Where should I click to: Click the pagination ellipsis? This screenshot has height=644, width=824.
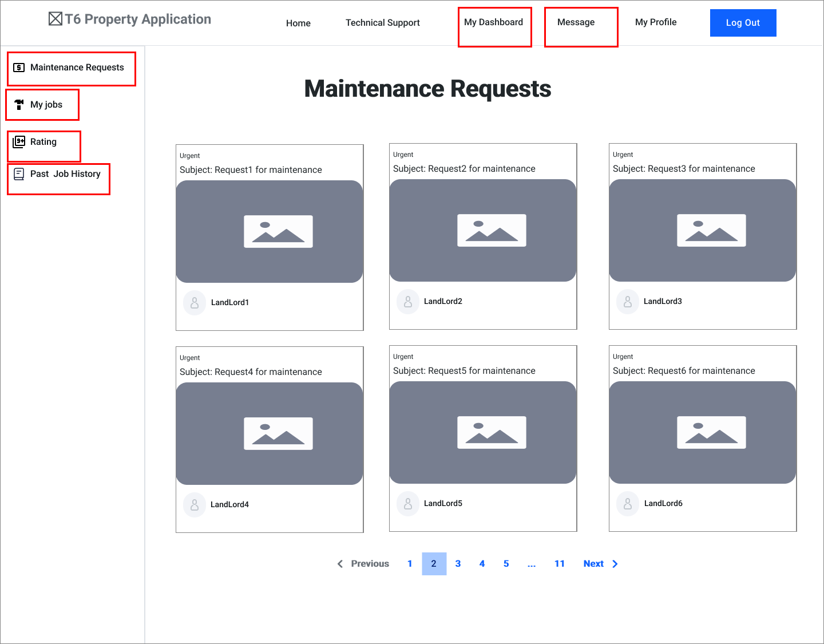[532, 564]
